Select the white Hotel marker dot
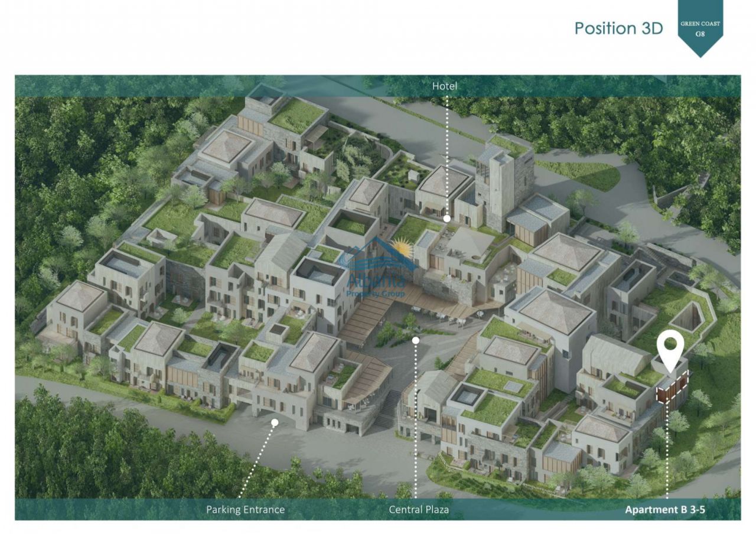756x534 pixels. click(447, 219)
